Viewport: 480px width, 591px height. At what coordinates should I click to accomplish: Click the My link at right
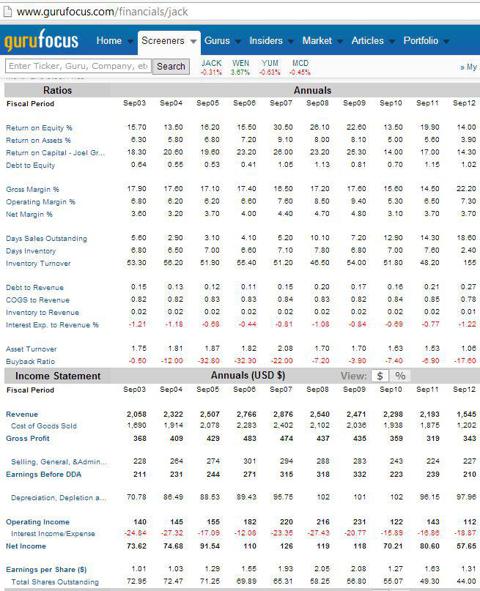(469, 67)
